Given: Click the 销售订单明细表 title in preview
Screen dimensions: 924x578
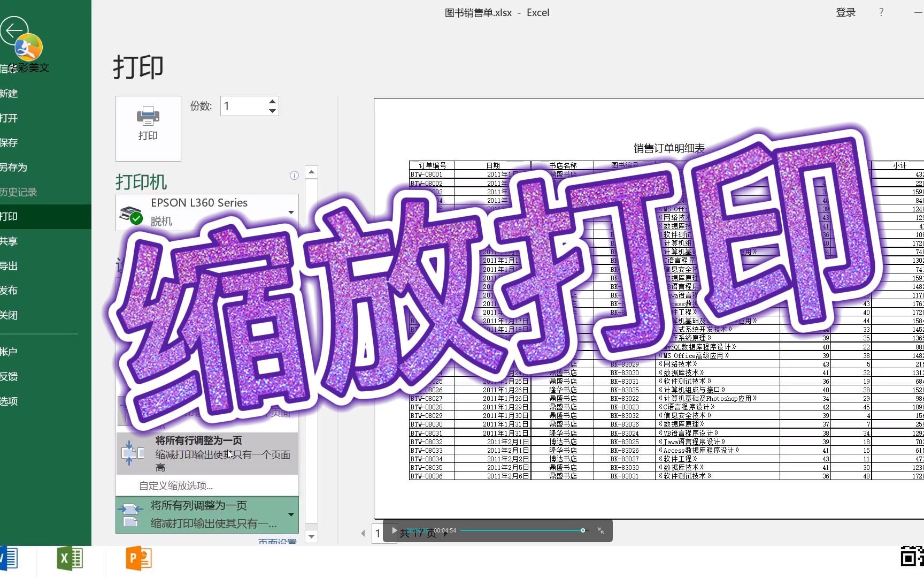Looking at the screenshot, I should [x=669, y=148].
